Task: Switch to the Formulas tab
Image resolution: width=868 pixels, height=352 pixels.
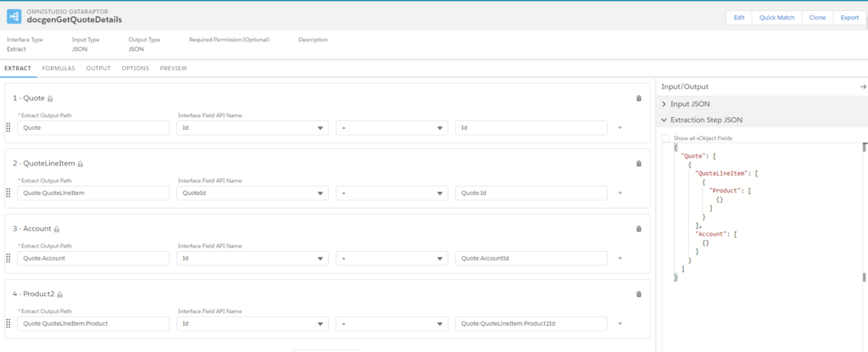Action: [58, 68]
